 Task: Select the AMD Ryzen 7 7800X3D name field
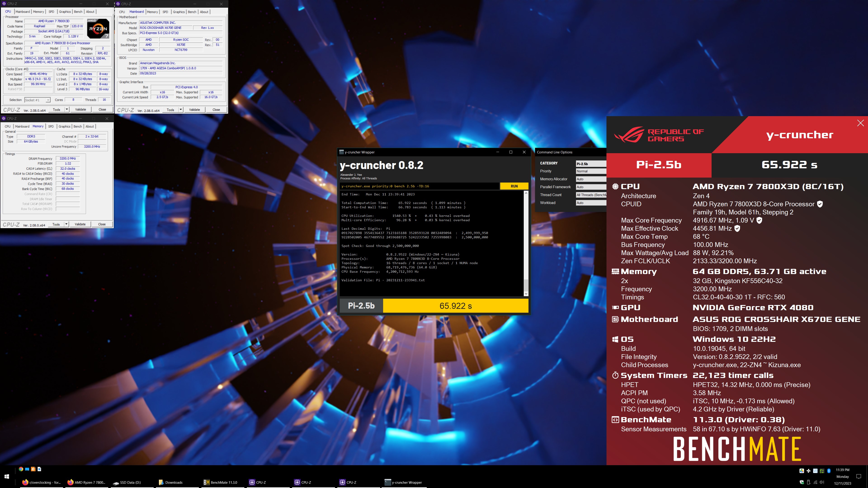(x=54, y=21)
